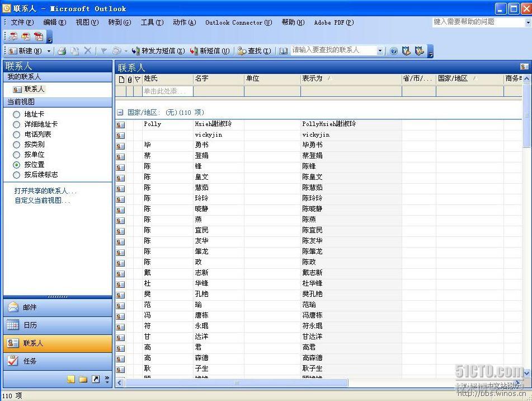Switch to 邮件 navigation pane
The height and width of the screenshot is (401, 532).
[58, 307]
